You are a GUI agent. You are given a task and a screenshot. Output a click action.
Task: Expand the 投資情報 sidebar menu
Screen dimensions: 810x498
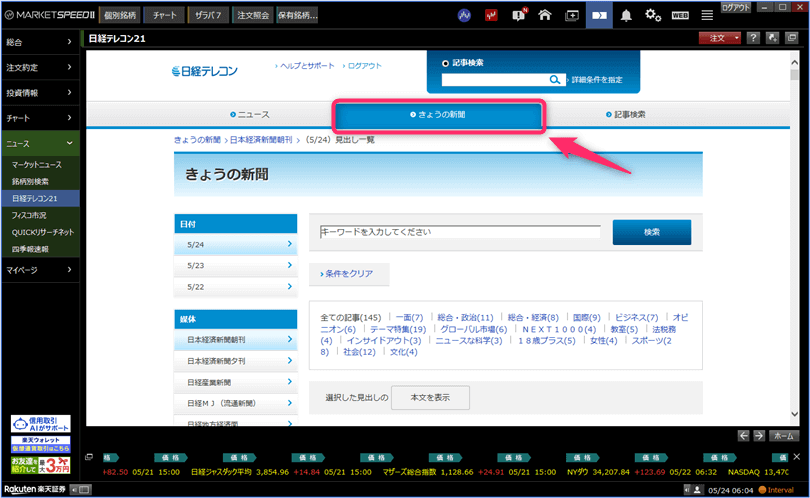[x=40, y=92]
